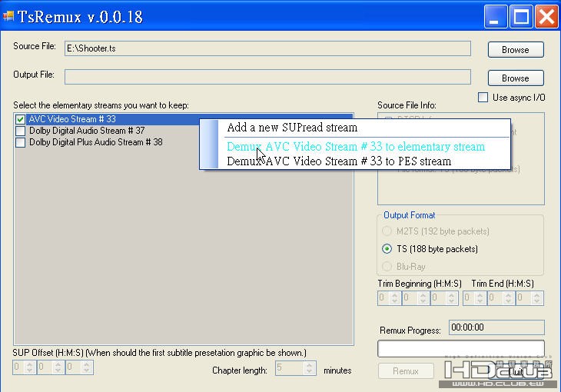Browse for the Output File
This screenshot has width=561, height=392.
516,78
